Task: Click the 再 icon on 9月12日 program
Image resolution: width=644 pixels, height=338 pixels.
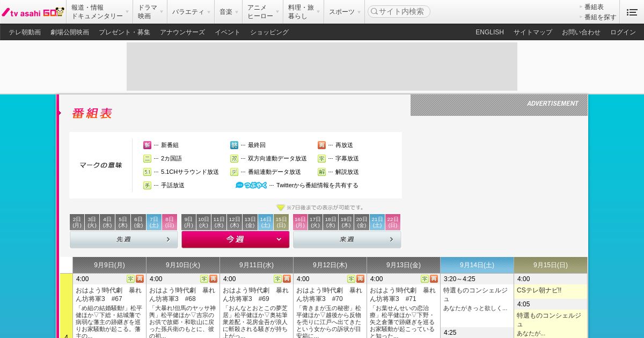Action: point(360,279)
